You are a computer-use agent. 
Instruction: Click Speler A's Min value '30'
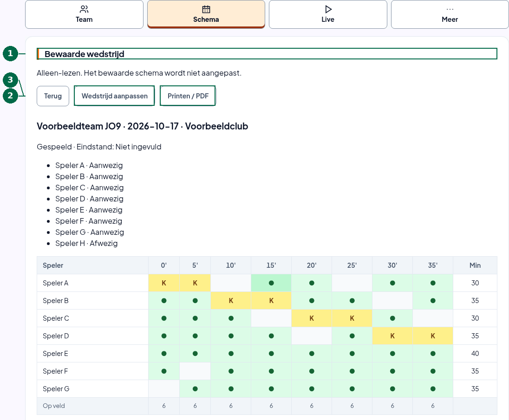click(x=475, y=283)
